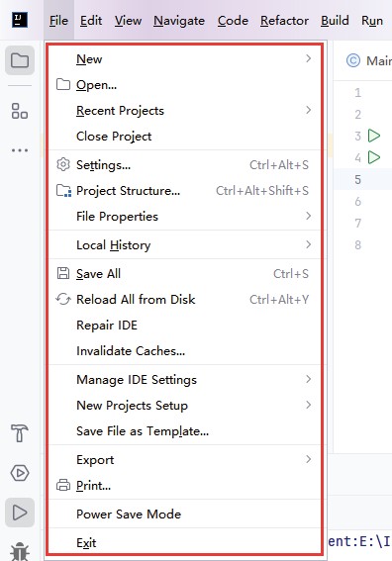
Task: Click the IntelliJ IDEA logo icon
Action: pos(20,20)
